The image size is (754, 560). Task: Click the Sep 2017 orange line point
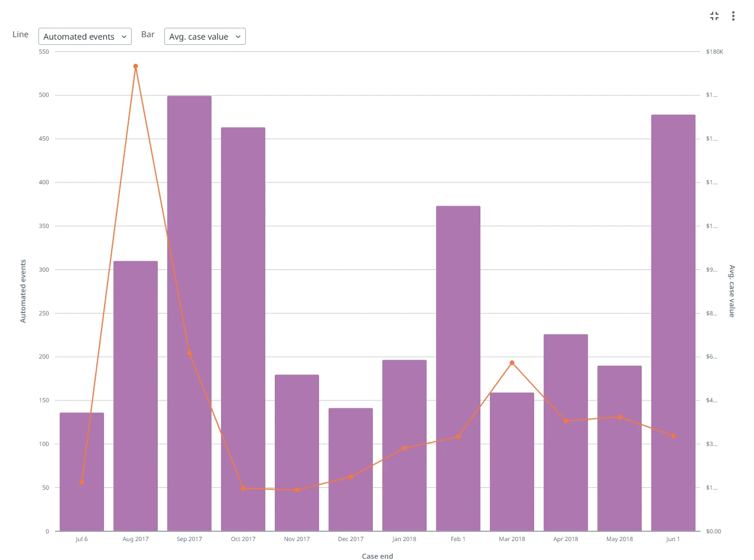coord(189,353)
